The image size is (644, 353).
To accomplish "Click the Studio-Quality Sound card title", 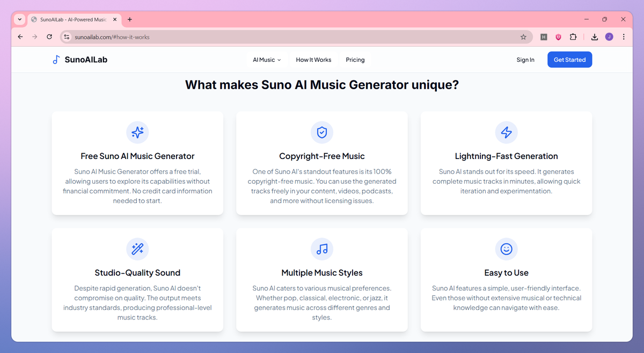I will 137,273.
